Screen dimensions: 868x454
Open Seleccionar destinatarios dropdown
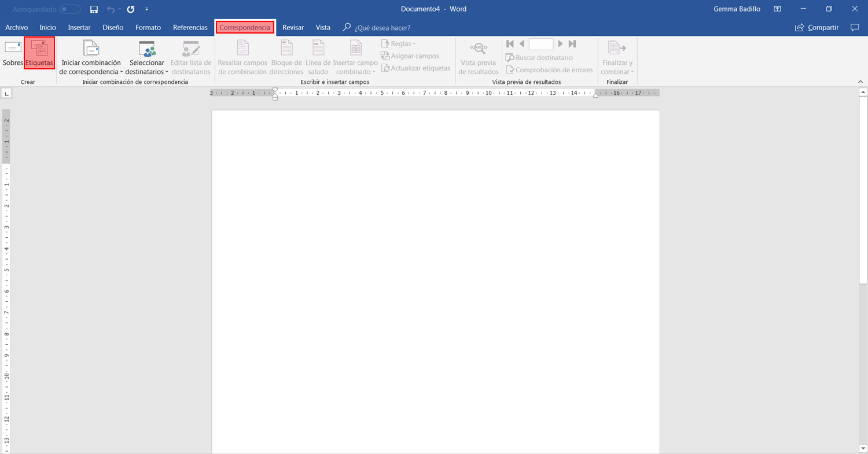click(147, 58)
